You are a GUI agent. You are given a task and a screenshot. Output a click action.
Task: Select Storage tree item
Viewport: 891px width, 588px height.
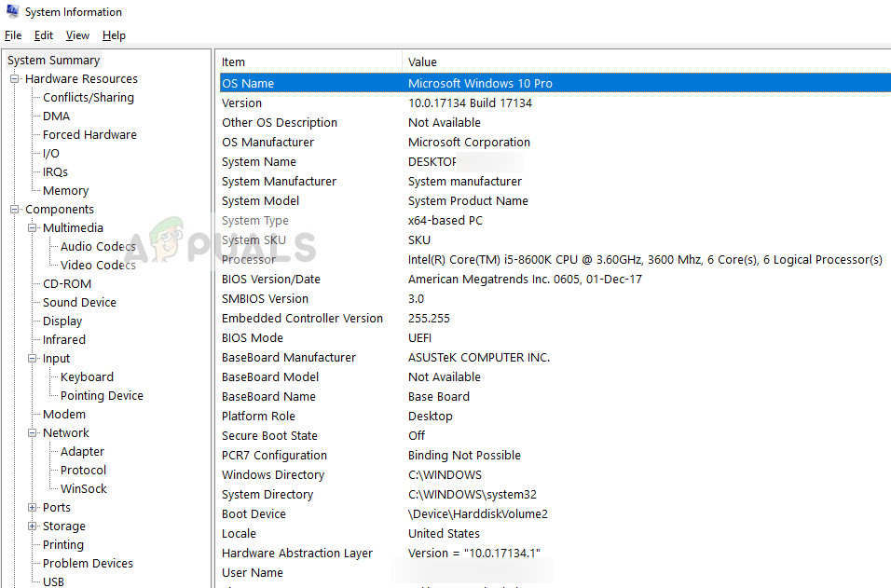tap(64, 526)
